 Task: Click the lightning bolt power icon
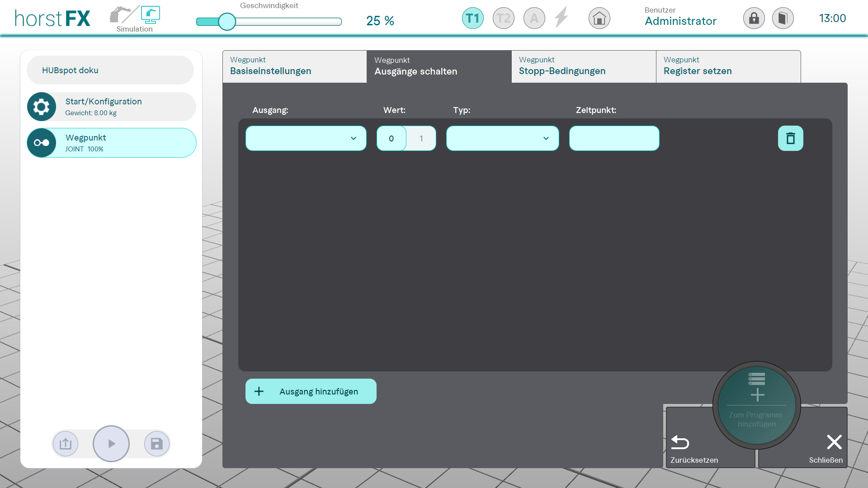561,18
